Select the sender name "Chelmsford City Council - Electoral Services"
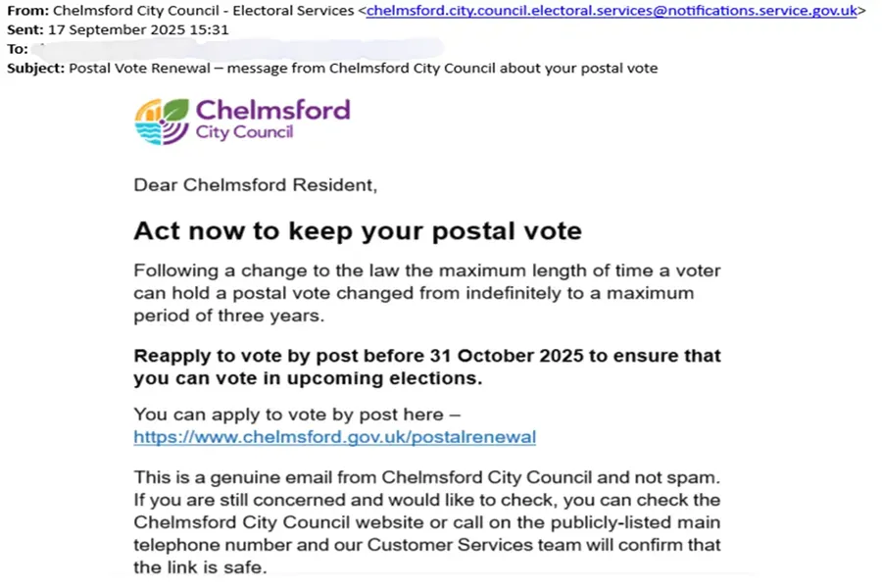The height and width of the screenshot is (588, 882). pyautogui.click(x=204, y=11)
